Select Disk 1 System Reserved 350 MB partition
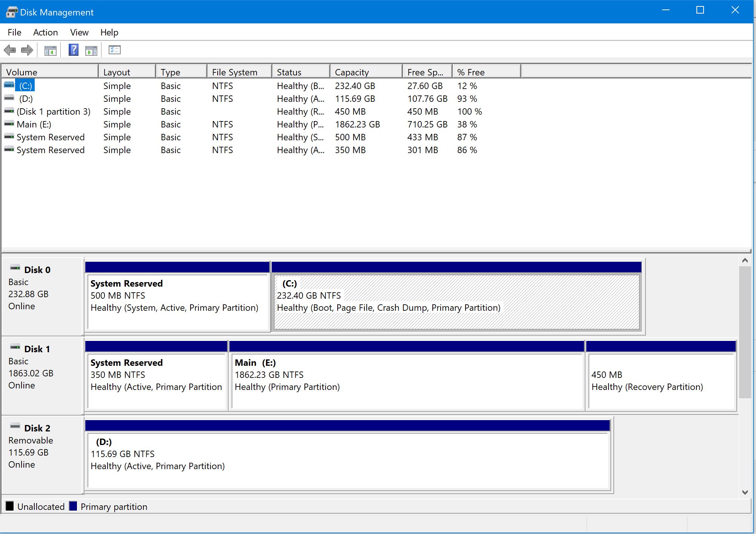756x534 pixels. (x=156, y=376)
